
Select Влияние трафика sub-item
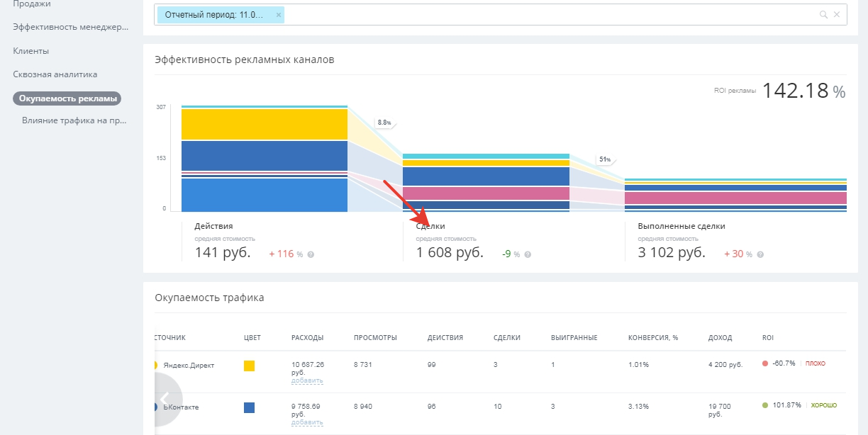pos(74,120)
